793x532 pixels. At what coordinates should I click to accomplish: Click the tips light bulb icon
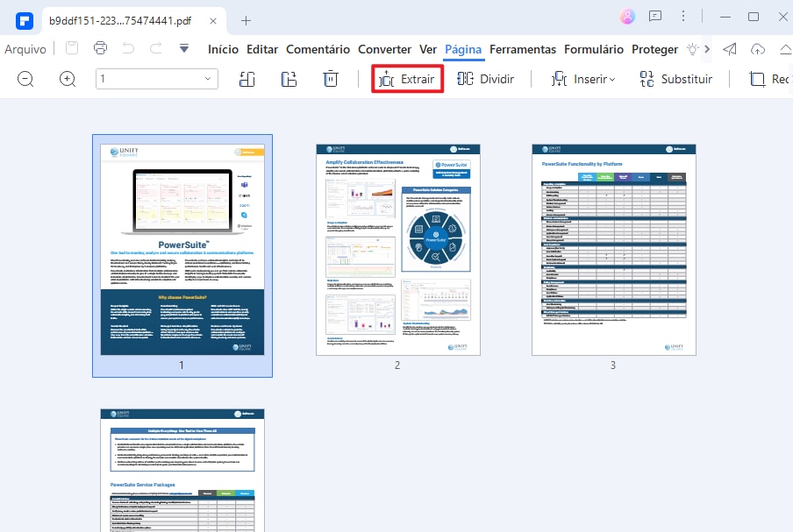692,50
